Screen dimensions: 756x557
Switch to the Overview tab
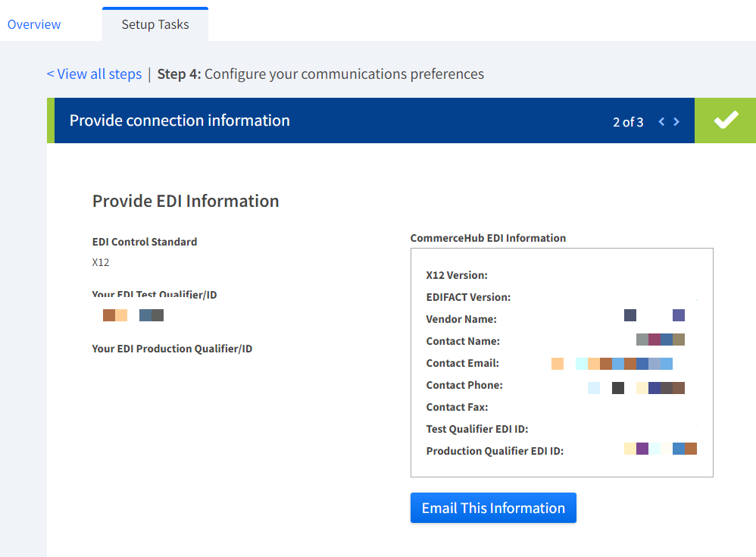(34, 24)
